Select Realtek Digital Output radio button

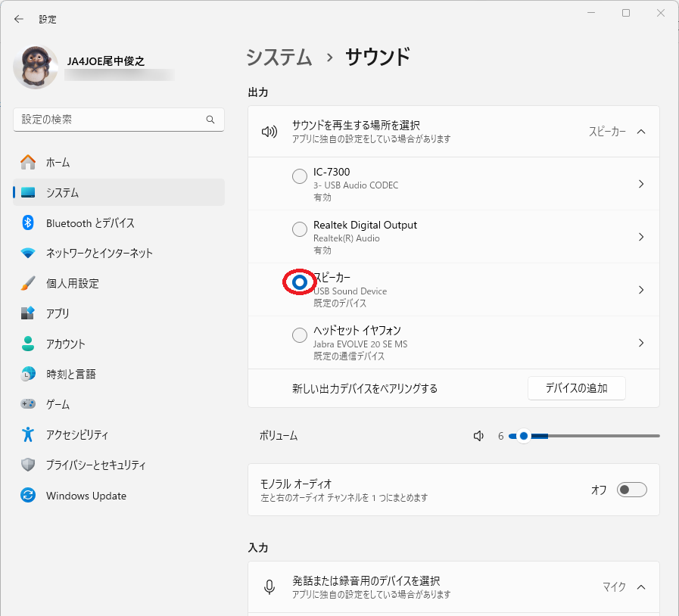(x=300, y=229)
